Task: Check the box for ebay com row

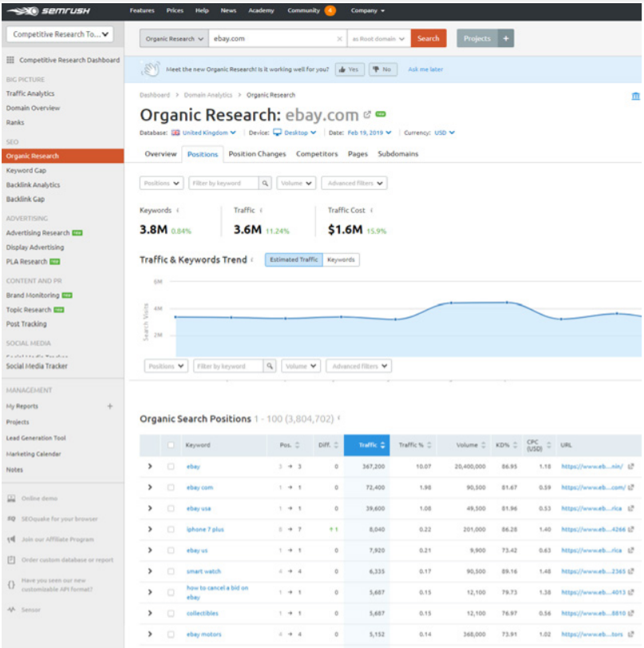Action: [x=171, y=488]
